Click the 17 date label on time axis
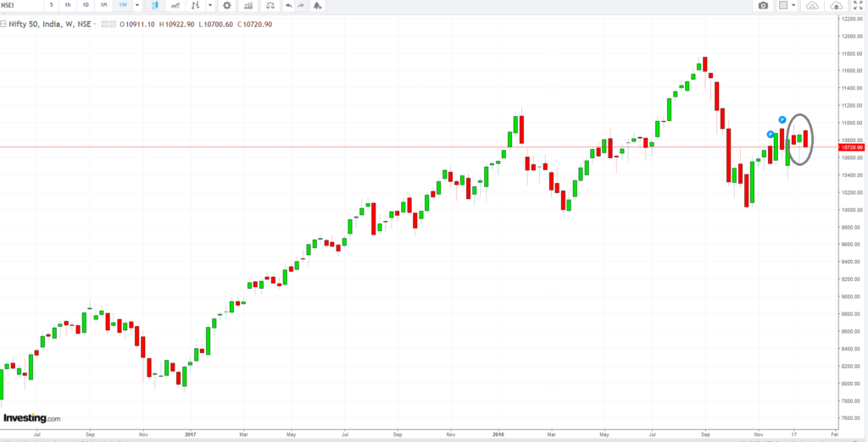Screen dimensions: 868x442 794,434
